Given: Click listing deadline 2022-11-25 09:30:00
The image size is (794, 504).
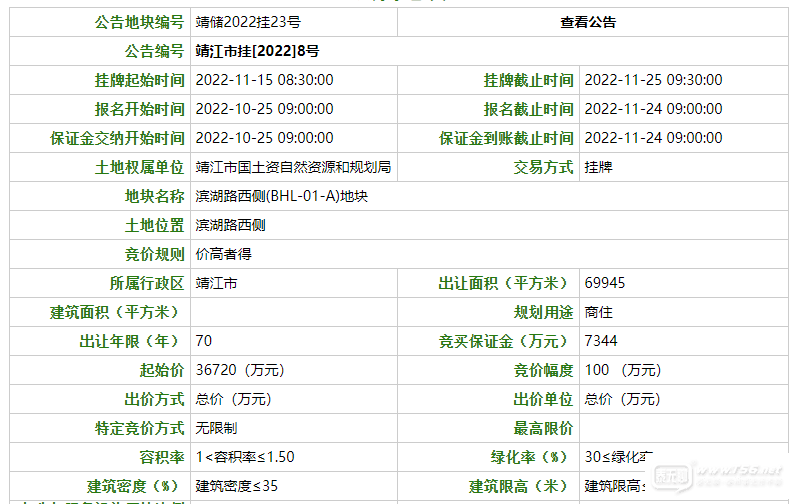Looking at the screenshot, I should pyautogui.click(x=653, y=80).
